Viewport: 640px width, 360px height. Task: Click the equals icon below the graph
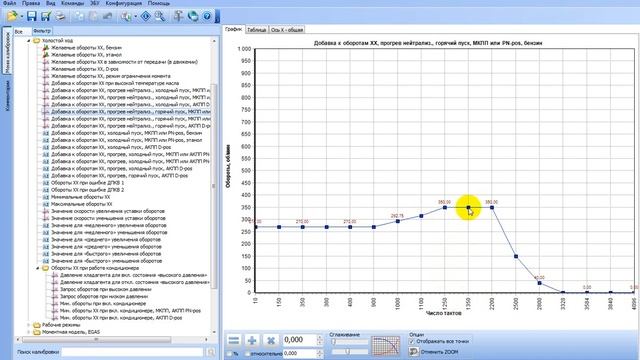[234, 340]
